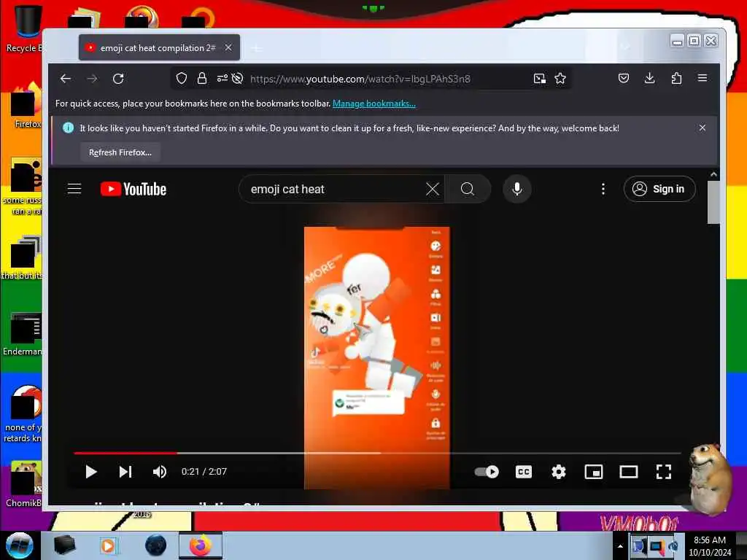Click the page vertical scrollbar thumb

[x=713, y=203]
